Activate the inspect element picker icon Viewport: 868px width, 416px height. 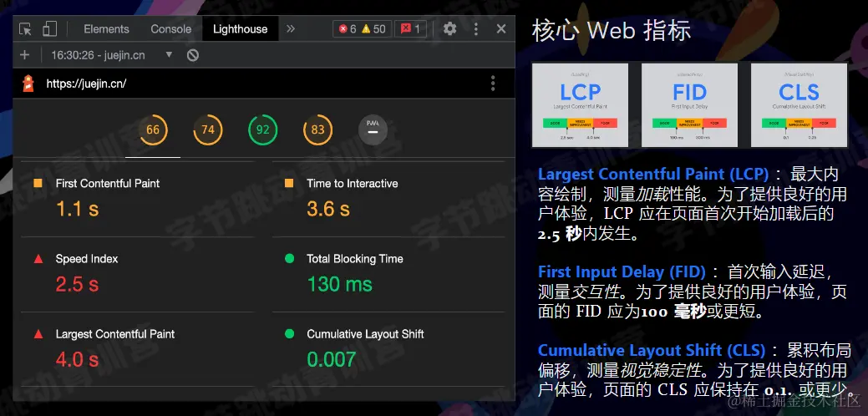coord(25,29)
